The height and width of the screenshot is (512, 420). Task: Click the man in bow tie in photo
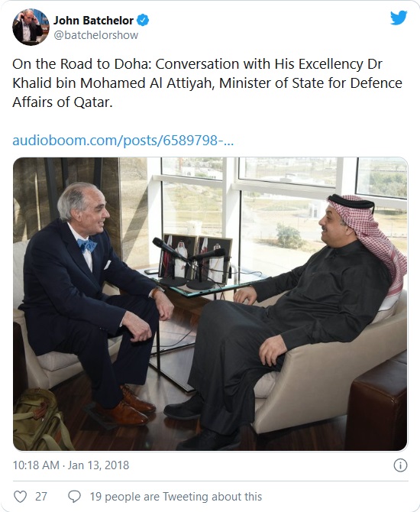coord(93,302)
